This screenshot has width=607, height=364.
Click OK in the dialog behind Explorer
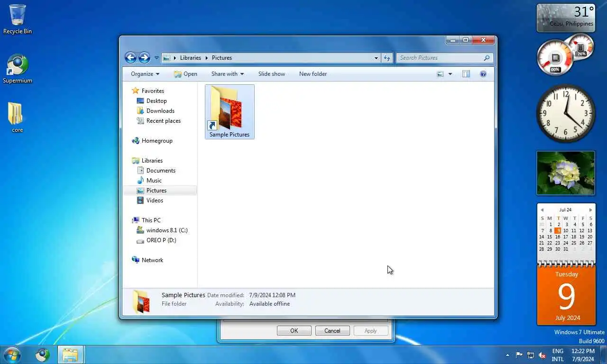[x=294, y=331]
